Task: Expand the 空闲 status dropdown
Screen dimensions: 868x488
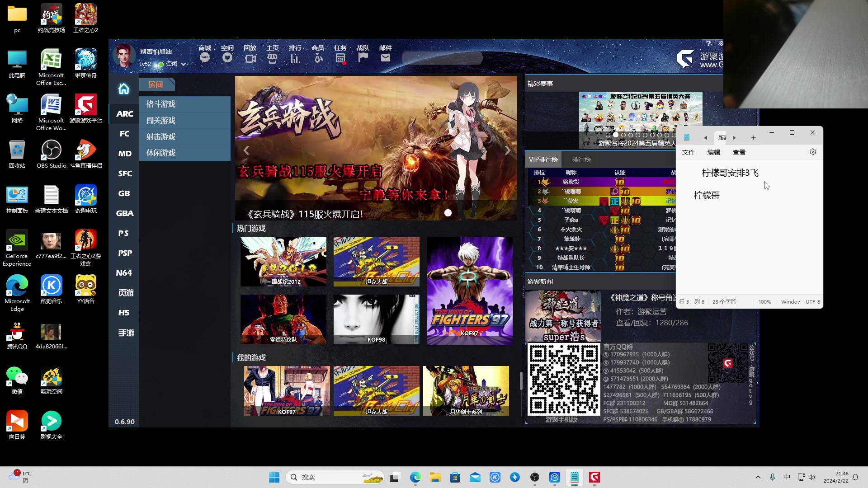Action: (x=183, y=64)
